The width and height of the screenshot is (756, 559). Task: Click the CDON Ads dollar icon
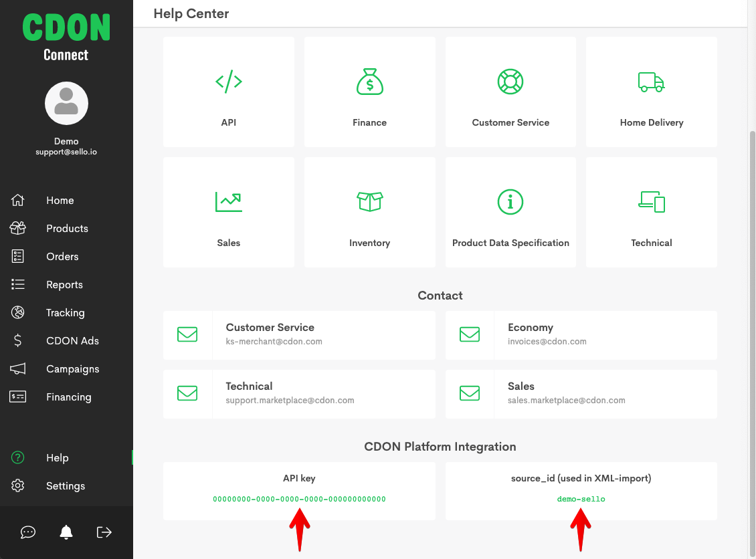point(18,341)
